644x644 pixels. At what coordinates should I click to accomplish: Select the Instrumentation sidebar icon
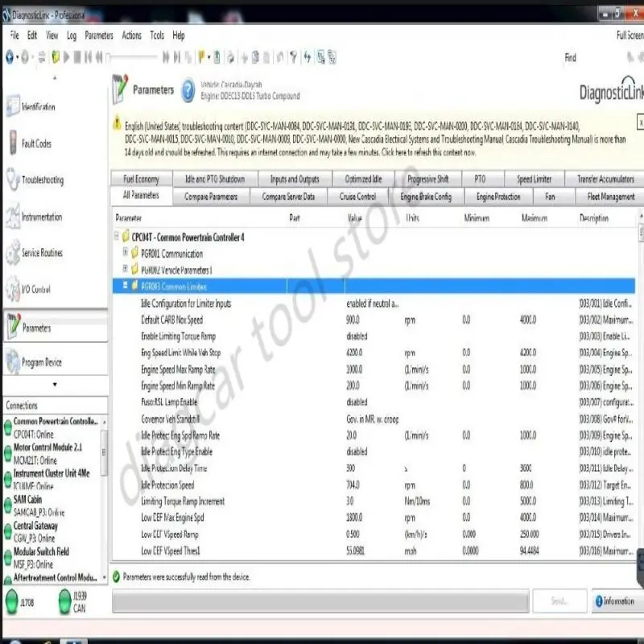tap(12, 216)
